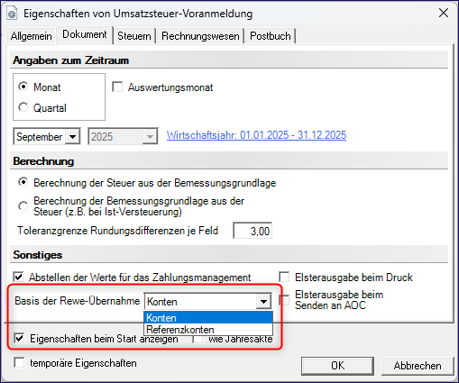Image resolution: width=459 pixels, height=383 pixels.
Task: Confirm with the OK button
Action: [337, 366]
